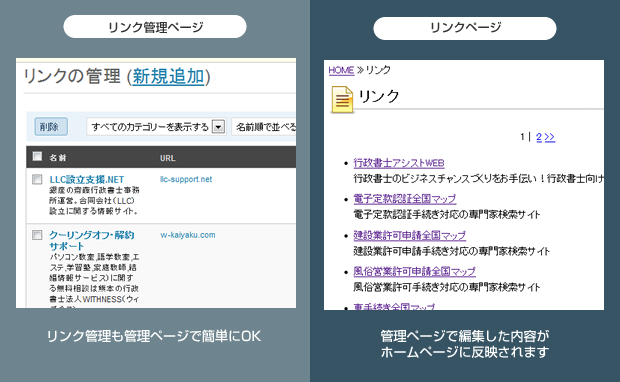Toggle the select-all checkbox in the table header
Screen dimensions: 620x382
click(37, 156)
